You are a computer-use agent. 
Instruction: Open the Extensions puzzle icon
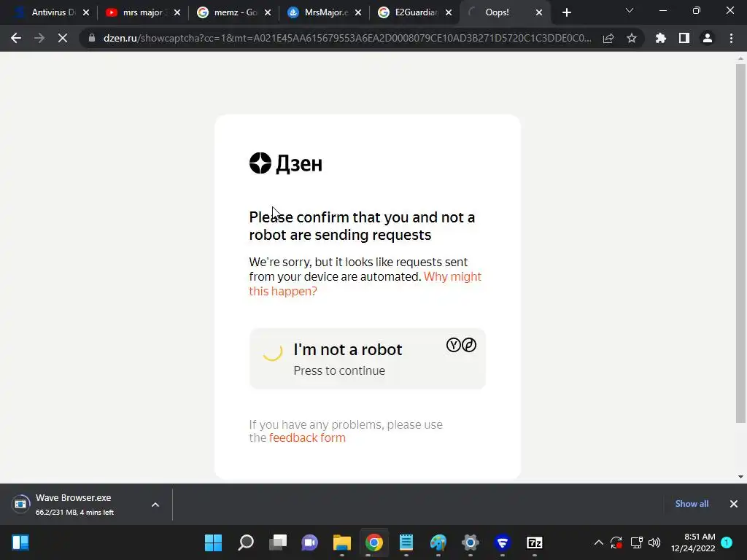(x=661, y=38)
